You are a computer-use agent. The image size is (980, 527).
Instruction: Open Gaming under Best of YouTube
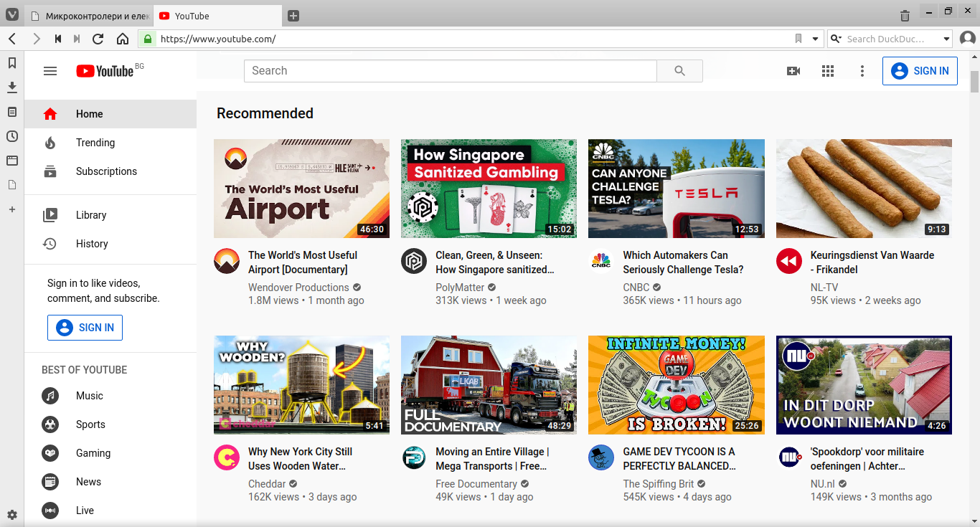coord(110,453)
